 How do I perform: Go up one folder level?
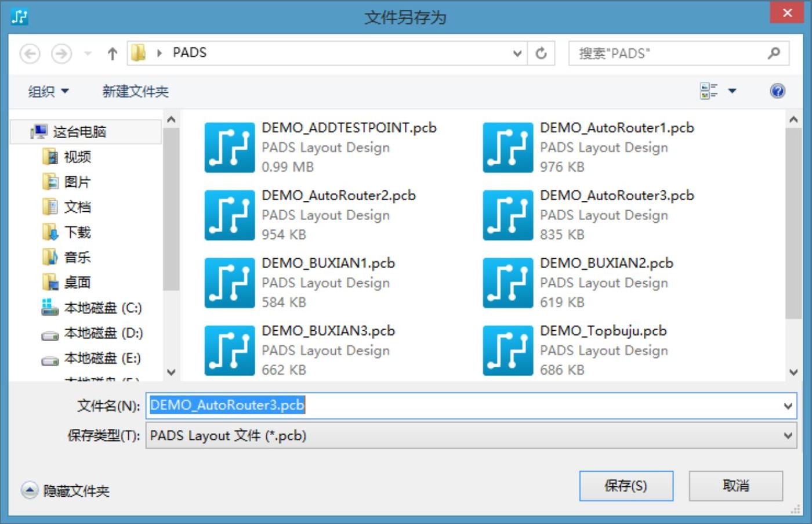pyautogui.click(x=113, y=54)
